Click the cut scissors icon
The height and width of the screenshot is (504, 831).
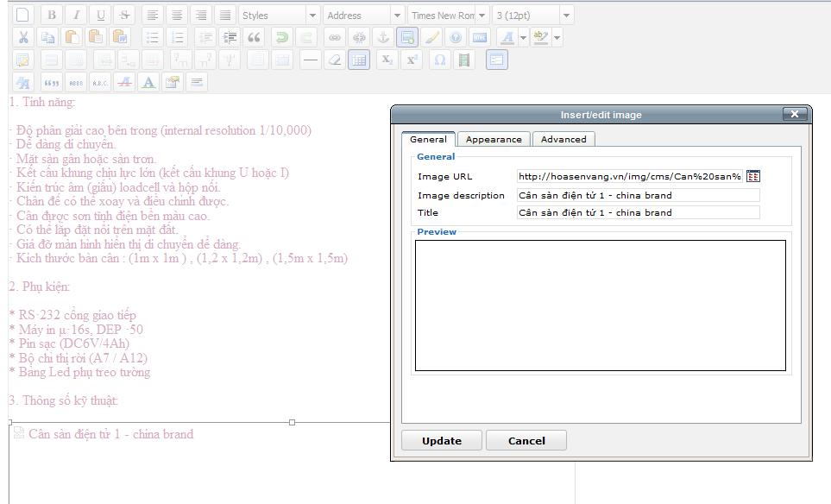pos(23,37)
